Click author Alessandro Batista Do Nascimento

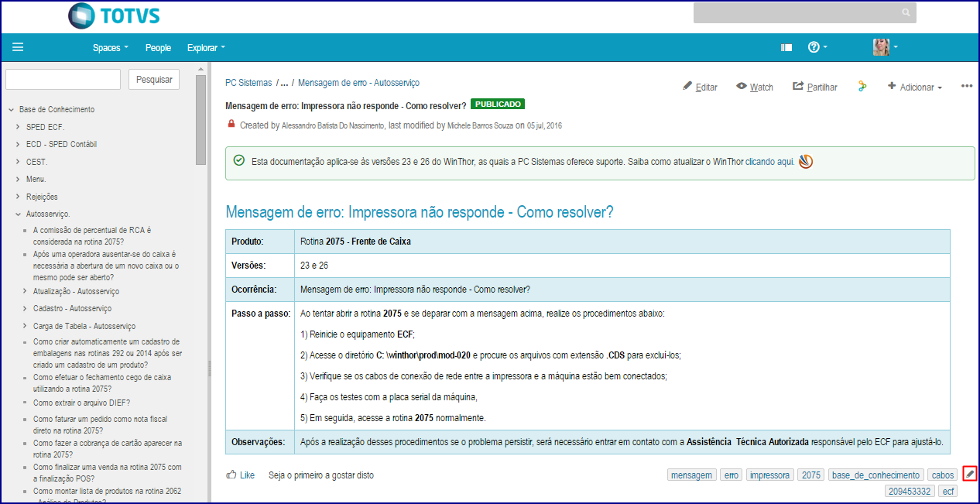click(x=334, y=125)
